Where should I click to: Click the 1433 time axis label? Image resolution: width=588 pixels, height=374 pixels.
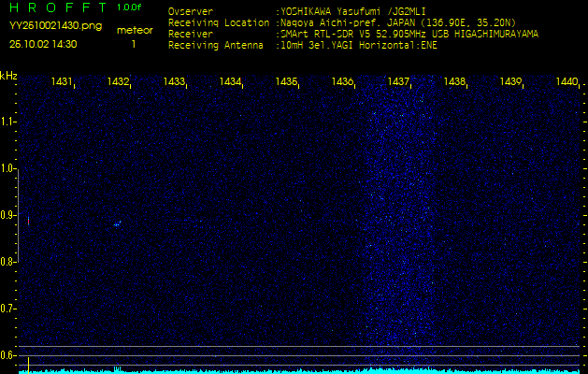click(x=174, y=81)
